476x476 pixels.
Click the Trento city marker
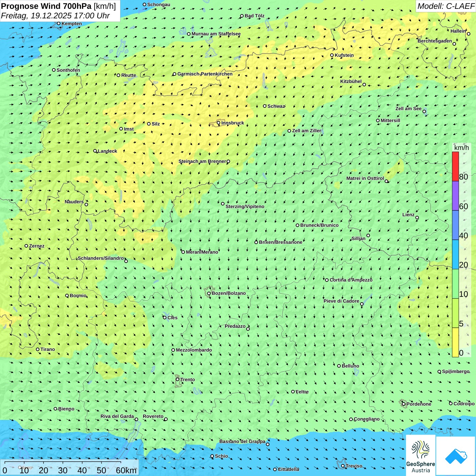(177, 379)
